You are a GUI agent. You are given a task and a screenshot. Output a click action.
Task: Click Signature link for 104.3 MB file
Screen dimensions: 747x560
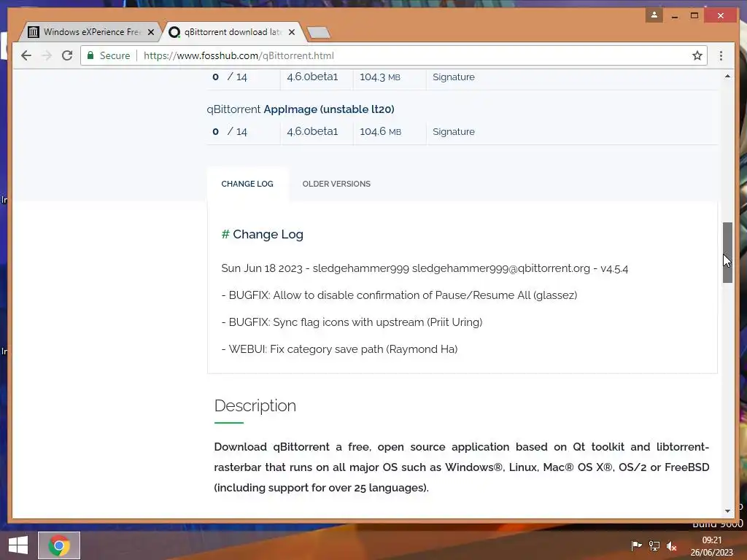pos(454,77)
